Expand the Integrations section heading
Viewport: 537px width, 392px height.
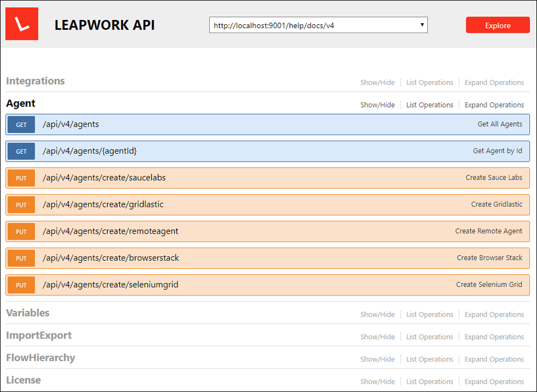tap(35, 81)
